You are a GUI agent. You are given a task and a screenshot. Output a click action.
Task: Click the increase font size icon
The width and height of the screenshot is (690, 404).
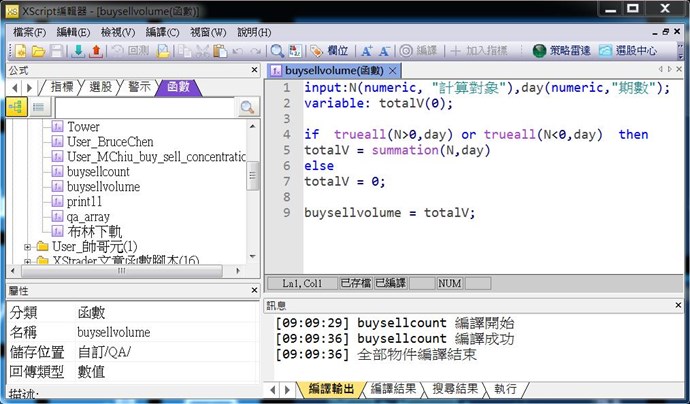click(367, 51)
